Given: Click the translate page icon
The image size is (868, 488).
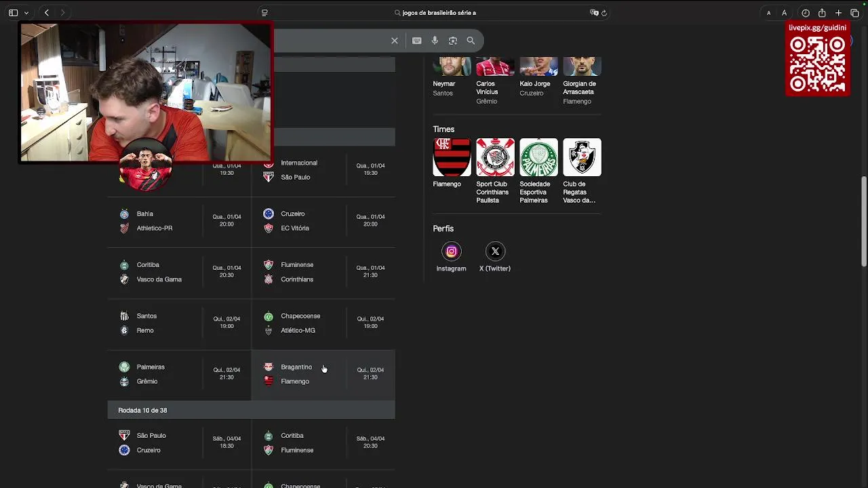Looking at the screenshot, I should tap(594, 13).
